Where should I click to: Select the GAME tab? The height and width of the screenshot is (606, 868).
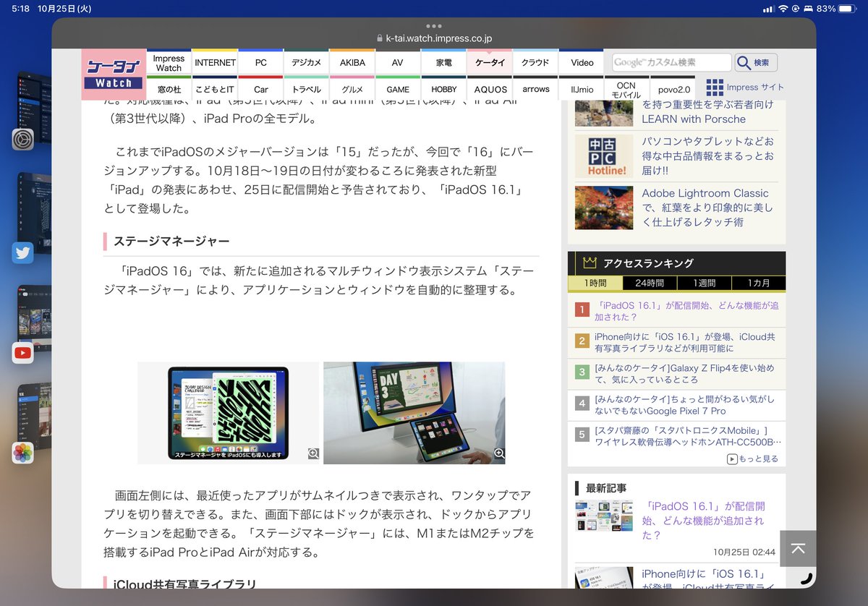pos(398,89)
